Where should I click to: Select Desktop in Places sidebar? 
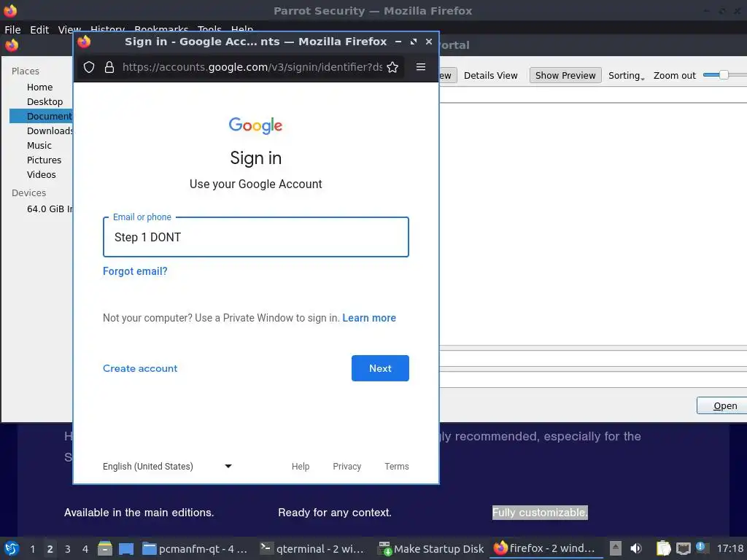click(x=44, y=101)
